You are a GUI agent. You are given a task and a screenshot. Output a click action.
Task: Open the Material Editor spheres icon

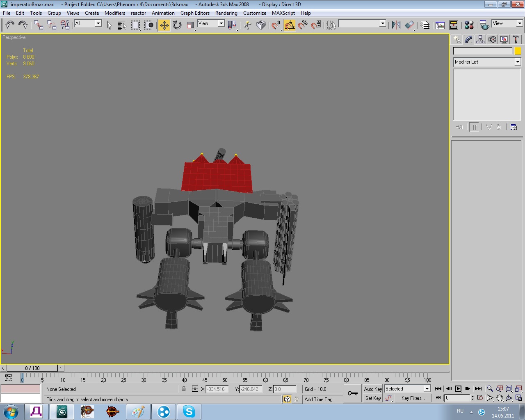pos(469,25)
